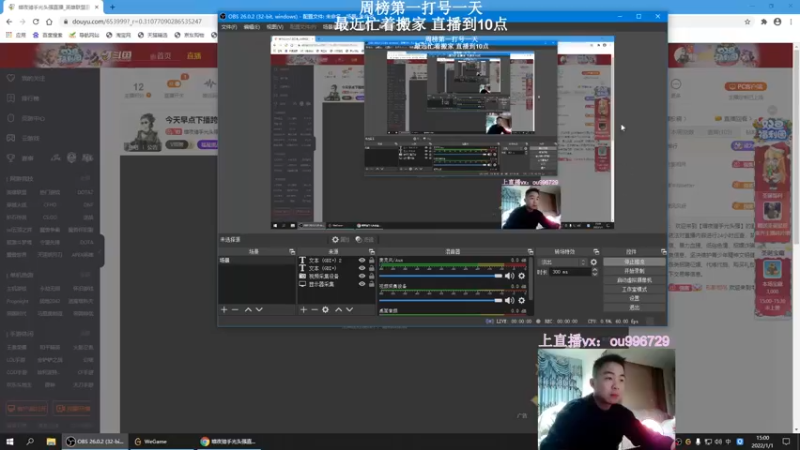
Task: Open Chrome home page icon
Action: tap(49, 21)
